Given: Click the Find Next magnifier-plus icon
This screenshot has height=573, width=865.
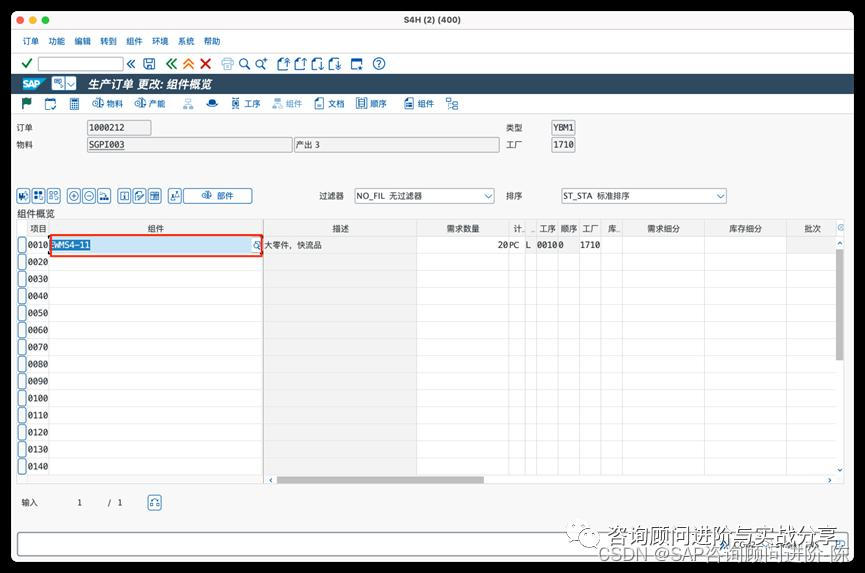Looking at the screenshot, I should pos(261,64).
